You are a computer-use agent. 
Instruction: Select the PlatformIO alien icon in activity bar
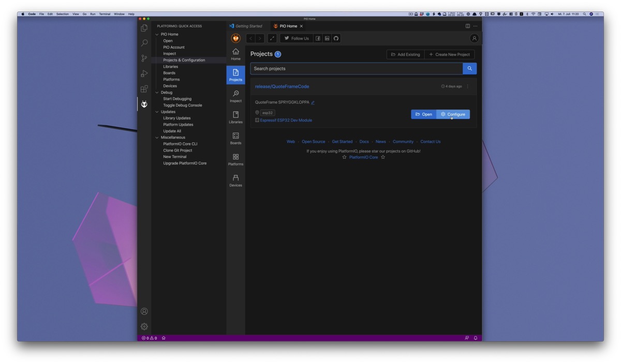tap(144, 104)
